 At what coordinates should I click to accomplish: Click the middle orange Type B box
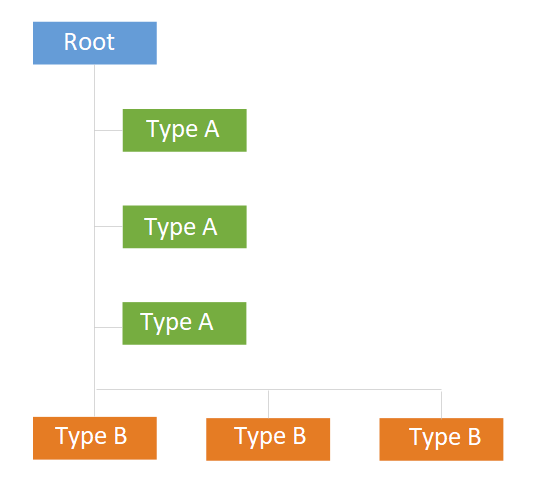click(x=268, y=439)
